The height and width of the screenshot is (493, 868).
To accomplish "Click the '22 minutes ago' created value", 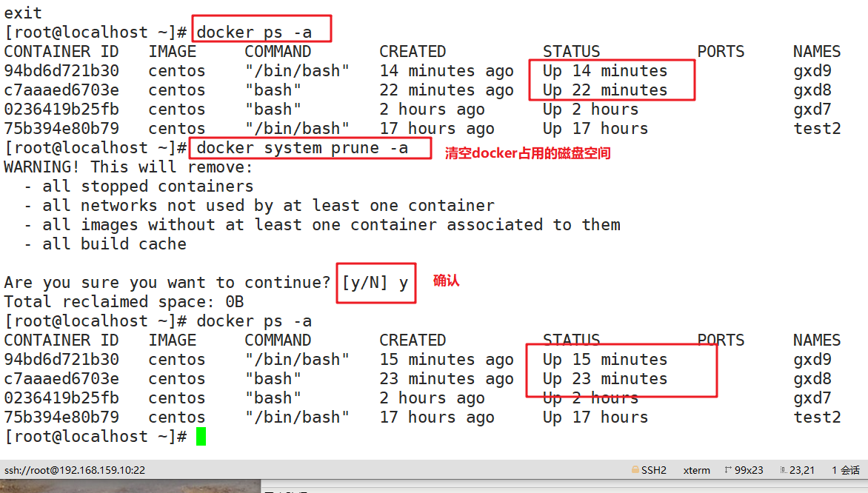I will [x=447, y=91].
